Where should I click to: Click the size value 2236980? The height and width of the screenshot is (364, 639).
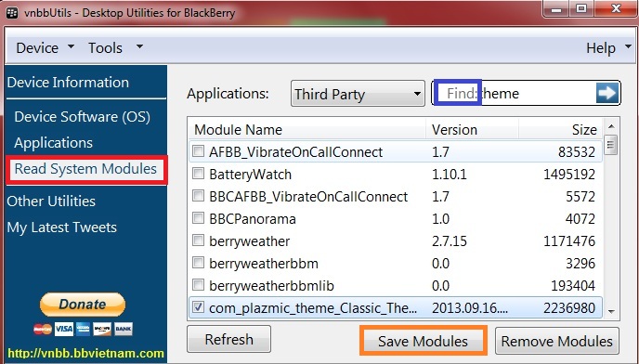(569, 307)
